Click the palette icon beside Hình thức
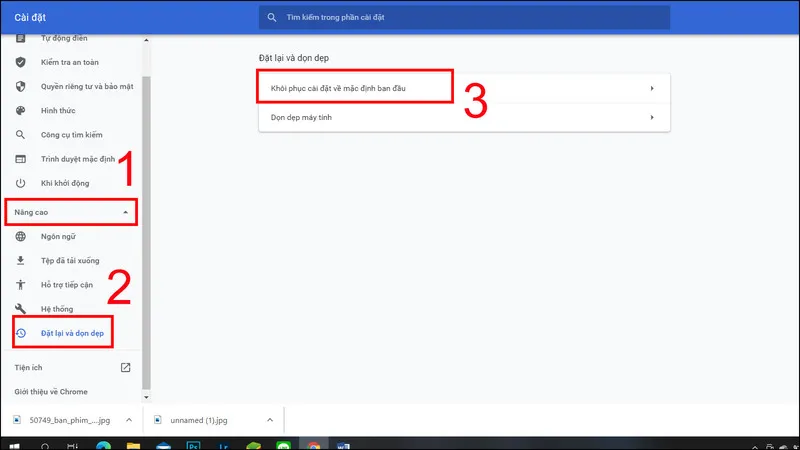This screenshot has width=800, height=450. coord(20,110)
